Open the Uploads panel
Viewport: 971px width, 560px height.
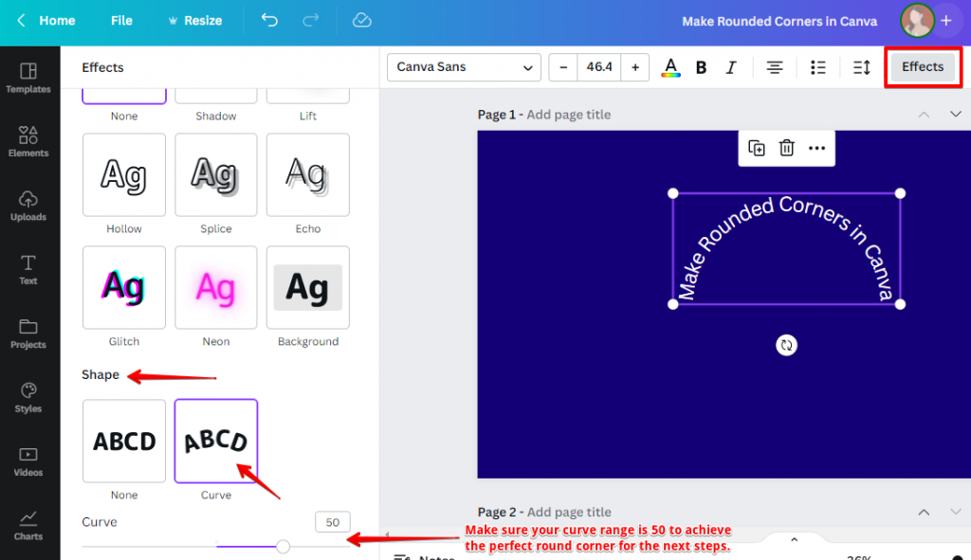tap(29, 207)
